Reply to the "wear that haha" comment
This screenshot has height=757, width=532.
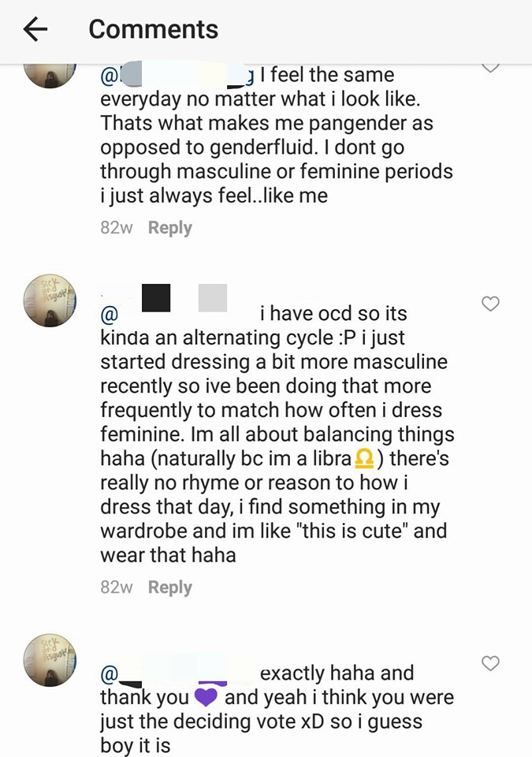point(170,587)
